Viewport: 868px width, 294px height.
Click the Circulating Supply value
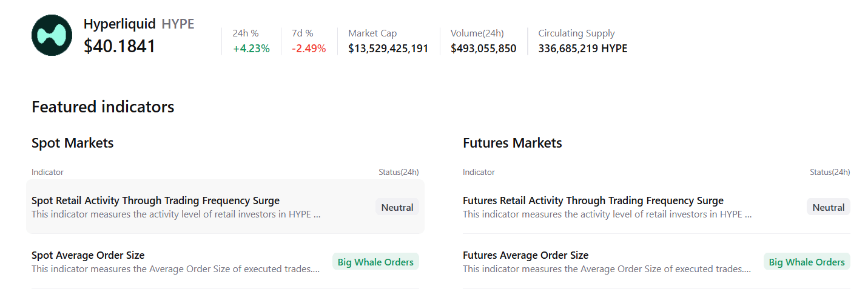point(582,49)
